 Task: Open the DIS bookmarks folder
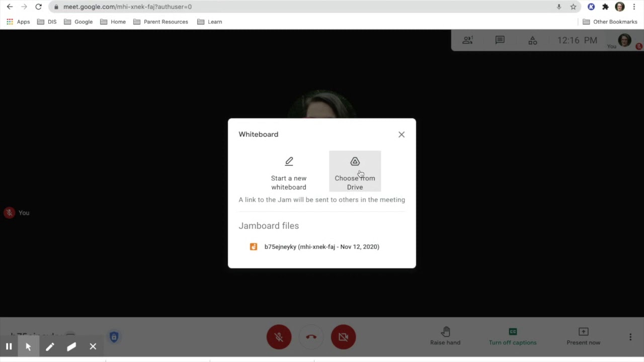pyautogui.click(x=47, y=22)
